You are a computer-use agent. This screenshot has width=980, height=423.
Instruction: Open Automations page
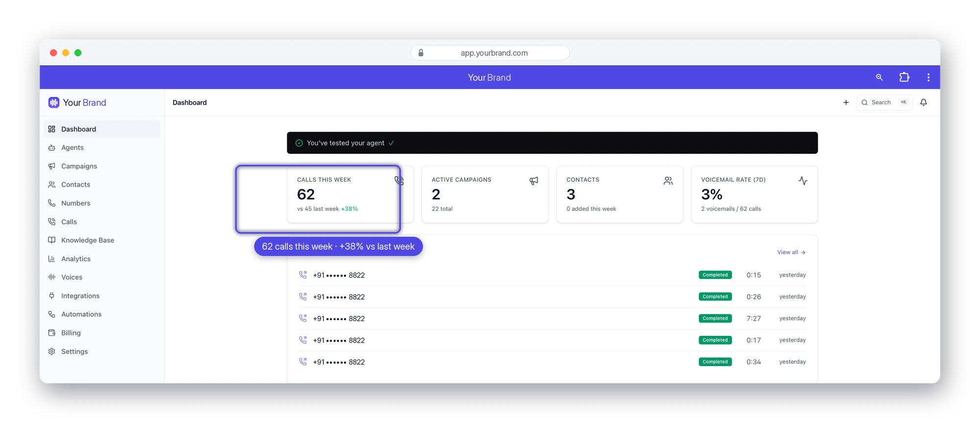(102, 314)
